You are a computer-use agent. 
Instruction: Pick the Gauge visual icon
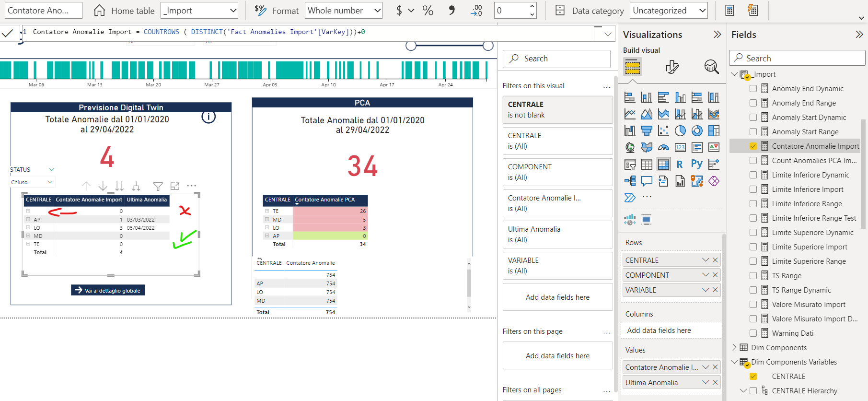point(663,147)
